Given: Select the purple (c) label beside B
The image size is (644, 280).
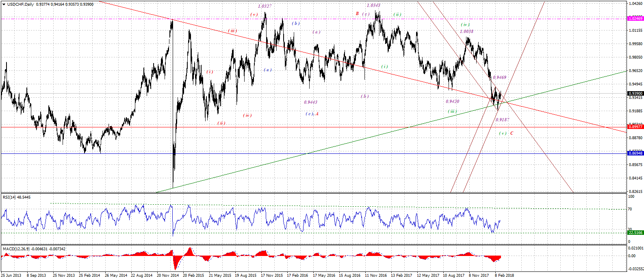Looking at the screenshot, I should pos(366,14).
